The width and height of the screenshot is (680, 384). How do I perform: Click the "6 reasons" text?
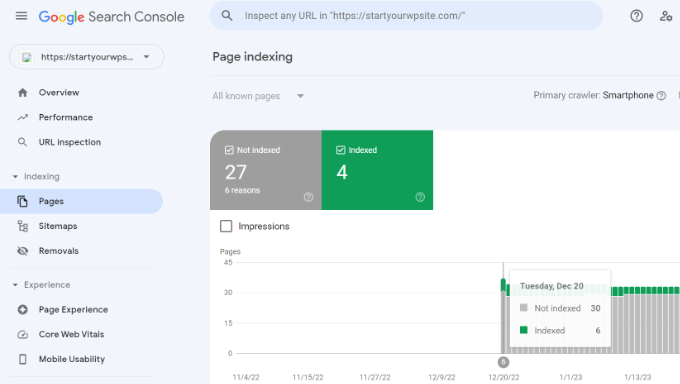[x=242, y=190]
